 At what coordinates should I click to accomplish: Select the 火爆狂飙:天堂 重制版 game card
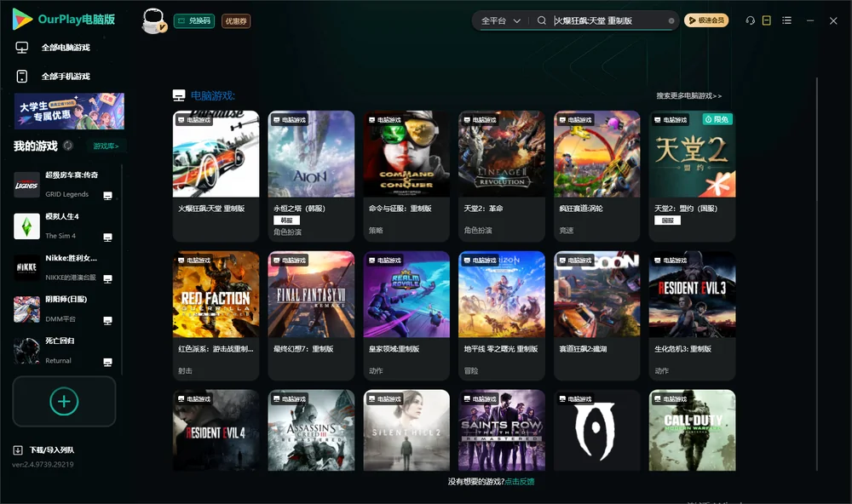click(216, 176)
